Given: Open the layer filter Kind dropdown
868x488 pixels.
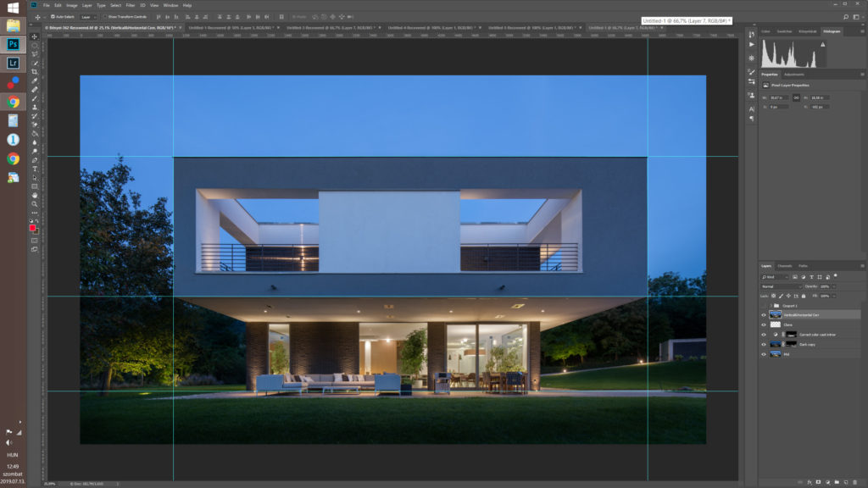Looking at the screenshot, I should (x=775, y=277).
